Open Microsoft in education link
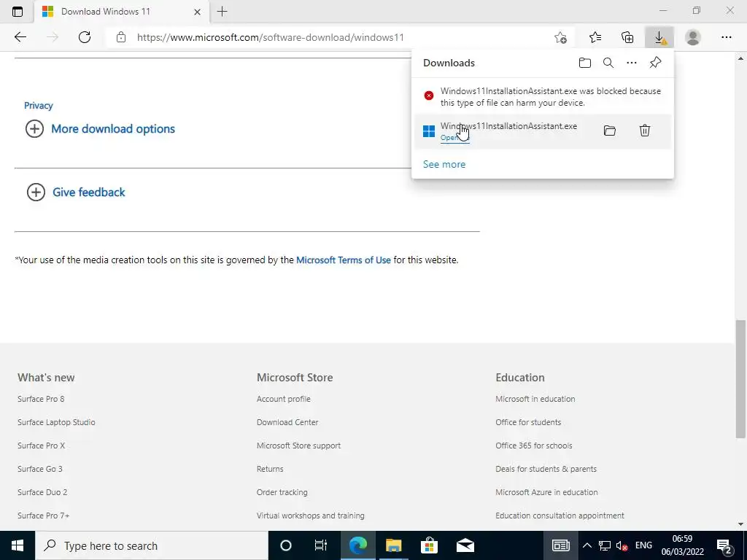Screen dimensions: 747x560 click(x=535, y=399)
